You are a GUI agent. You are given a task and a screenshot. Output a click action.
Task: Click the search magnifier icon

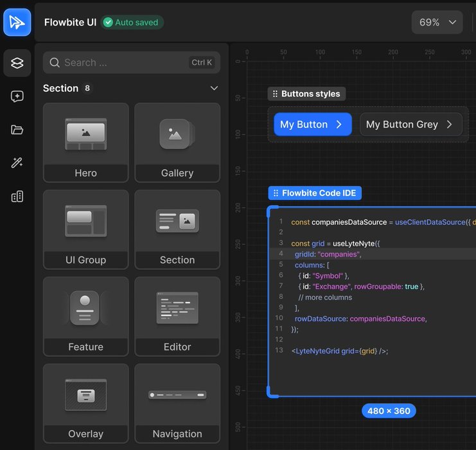pos(55,62)
